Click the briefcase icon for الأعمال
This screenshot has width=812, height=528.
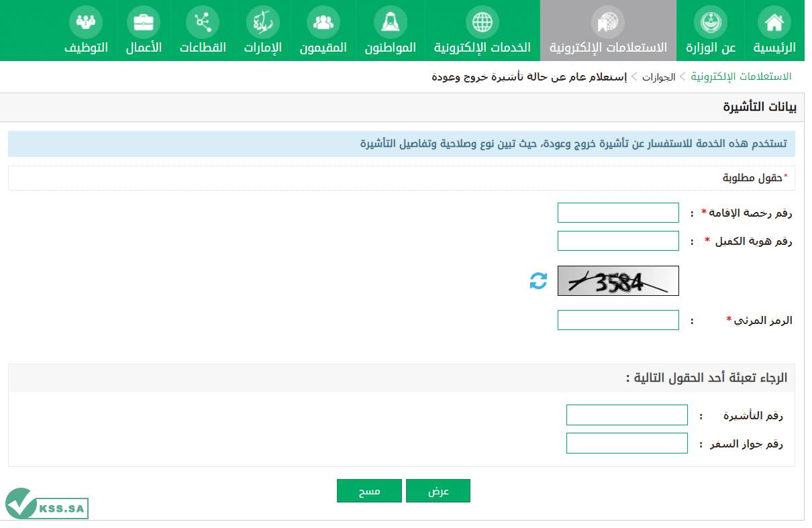143,22
